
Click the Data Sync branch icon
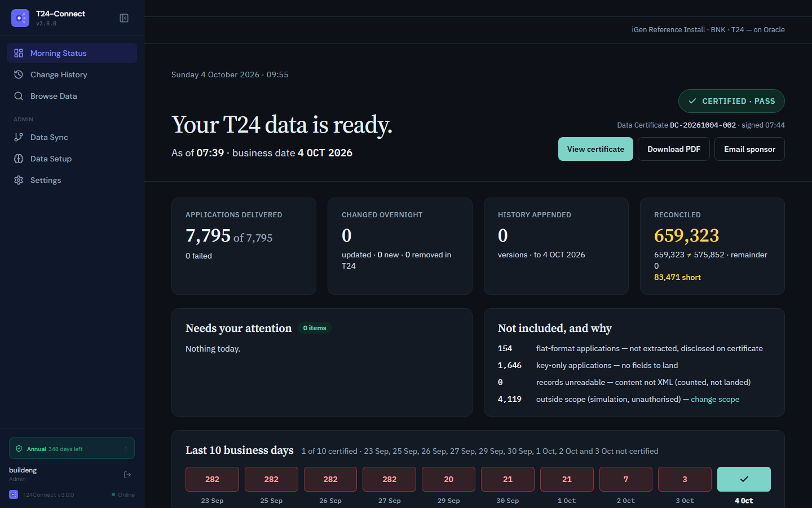coord(19,137)
